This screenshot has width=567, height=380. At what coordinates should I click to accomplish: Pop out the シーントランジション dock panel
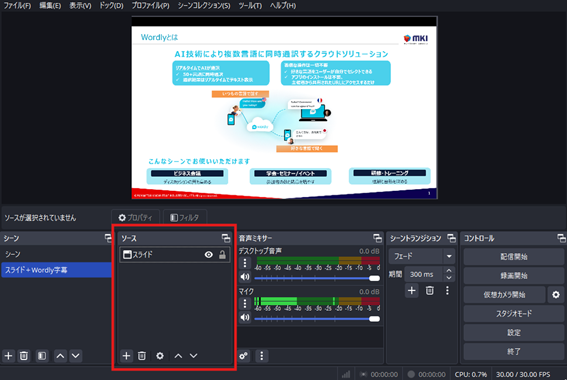pyautogui.click(x=451, y=238)
